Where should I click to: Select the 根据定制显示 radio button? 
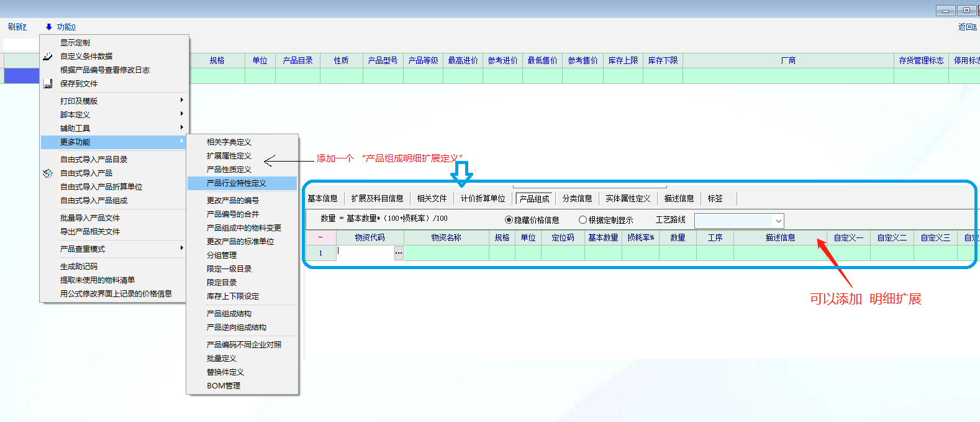tap(583, 220)
